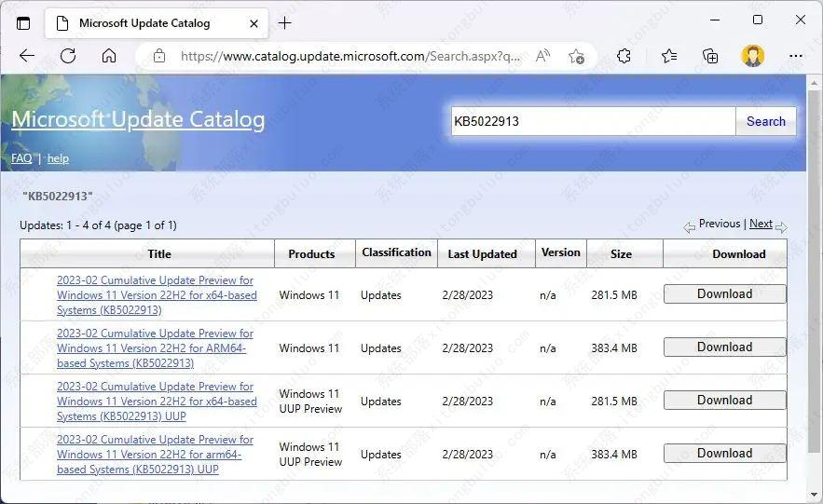Refresh the page with reload icon

coord(68,56)
